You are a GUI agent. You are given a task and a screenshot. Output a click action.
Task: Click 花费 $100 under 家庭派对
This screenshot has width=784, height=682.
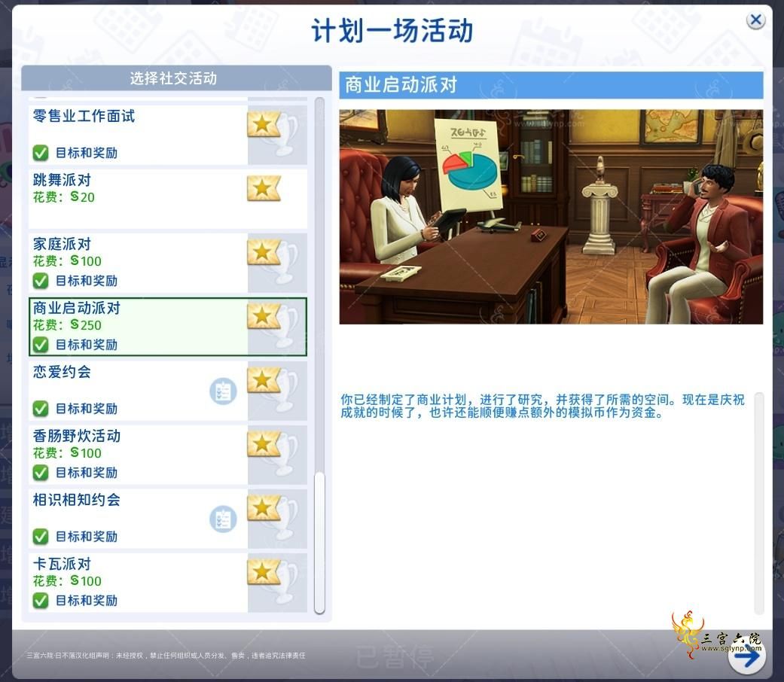tap(67, 261)
